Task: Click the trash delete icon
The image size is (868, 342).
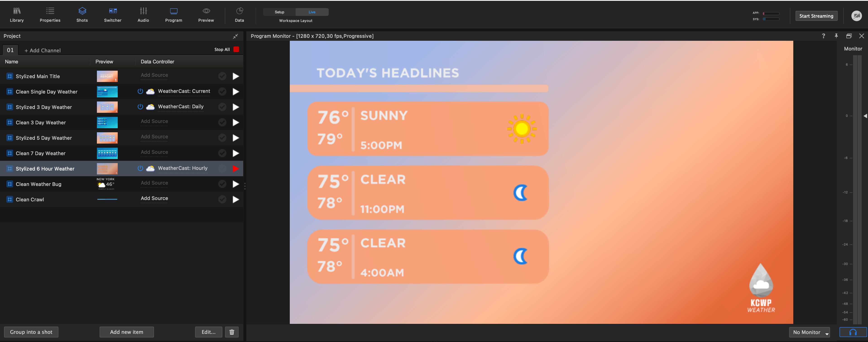Action: [232, 332]
